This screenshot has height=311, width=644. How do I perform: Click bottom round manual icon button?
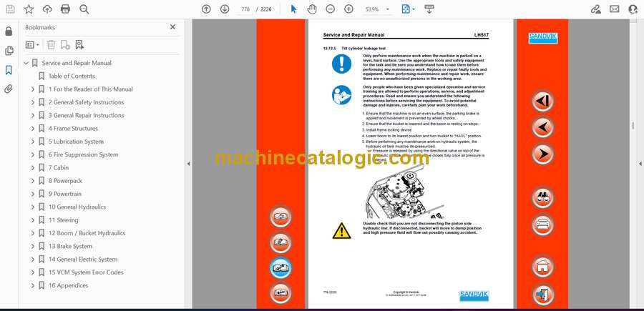tap(281, 293)
